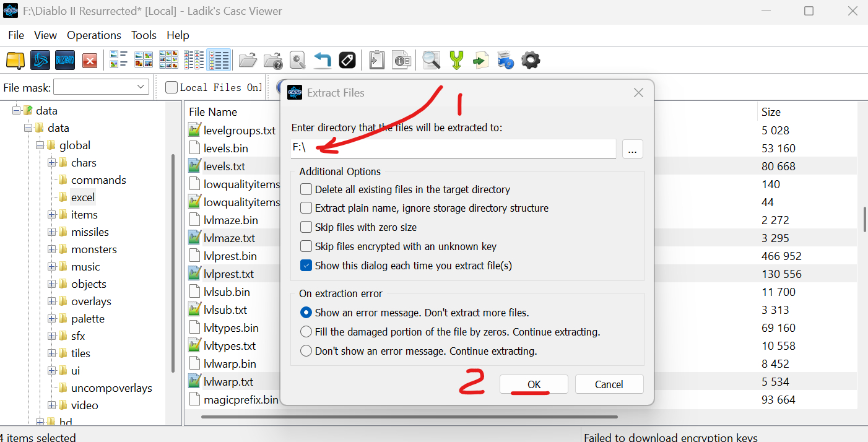Click the CASC icon in Extract Files title

(295, 92)
